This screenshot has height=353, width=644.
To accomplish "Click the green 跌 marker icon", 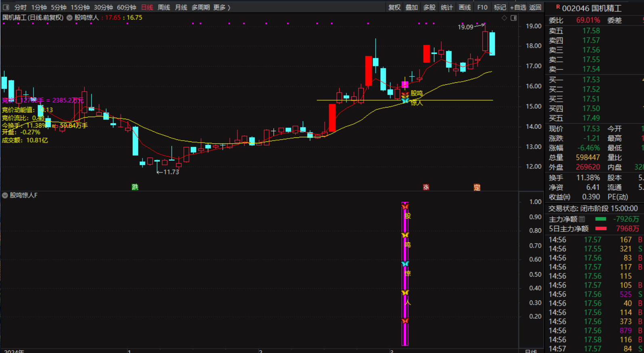I will [135, 187].
